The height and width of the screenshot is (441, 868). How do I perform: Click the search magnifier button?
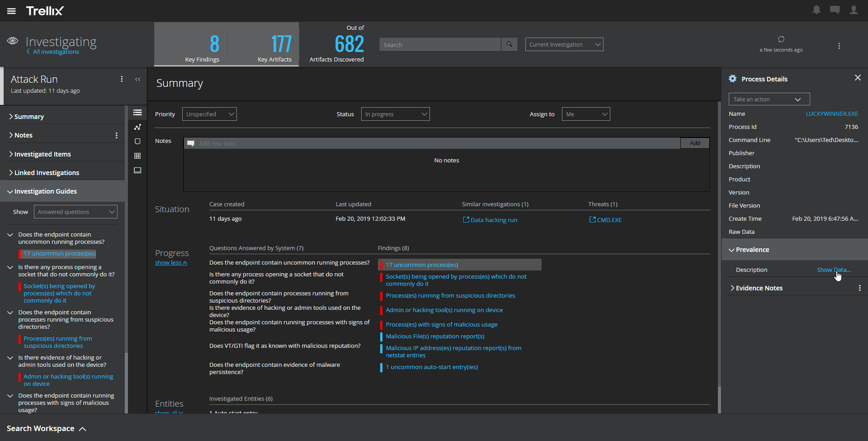tap(509, 44)
